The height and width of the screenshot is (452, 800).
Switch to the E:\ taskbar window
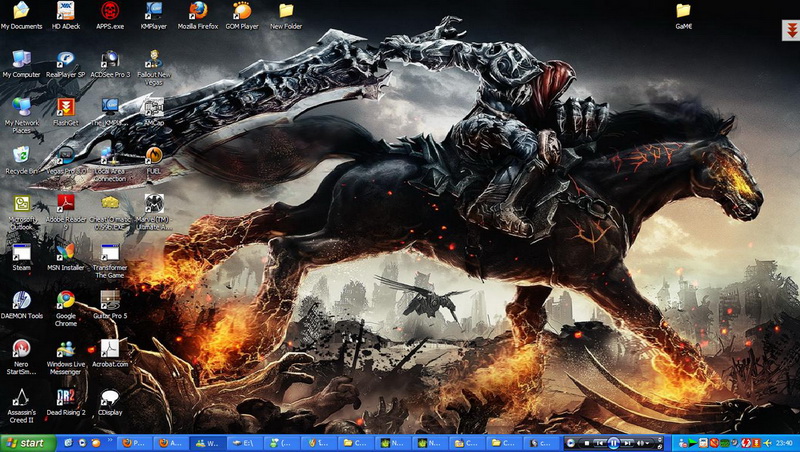pyautogui.click(x=244, y=443)
